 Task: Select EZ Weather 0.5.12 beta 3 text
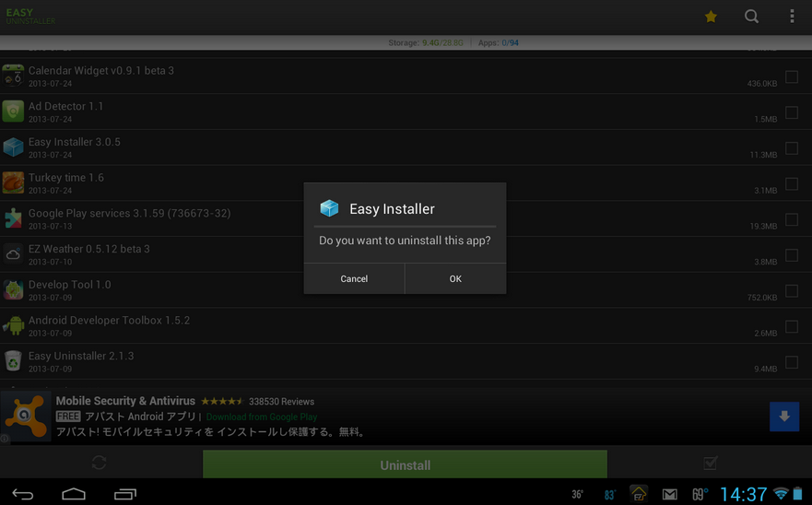coord(89,249)
